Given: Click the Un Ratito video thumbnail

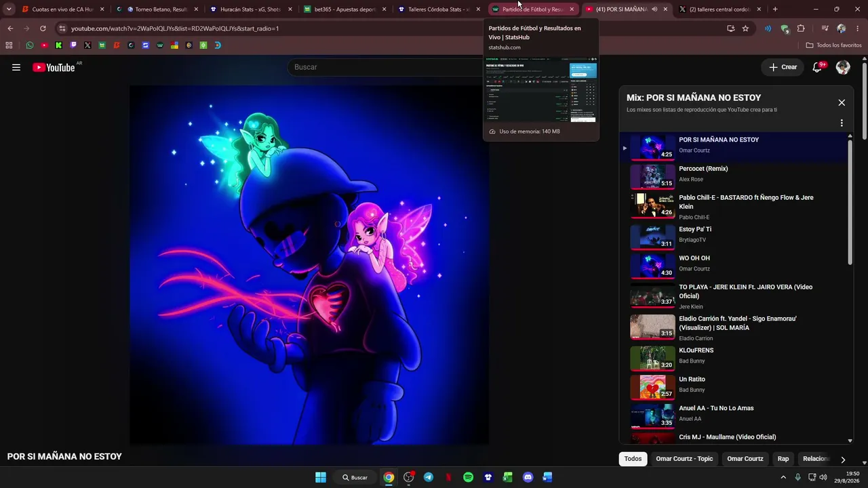Looking at the screenshot, I should [652, 387].
